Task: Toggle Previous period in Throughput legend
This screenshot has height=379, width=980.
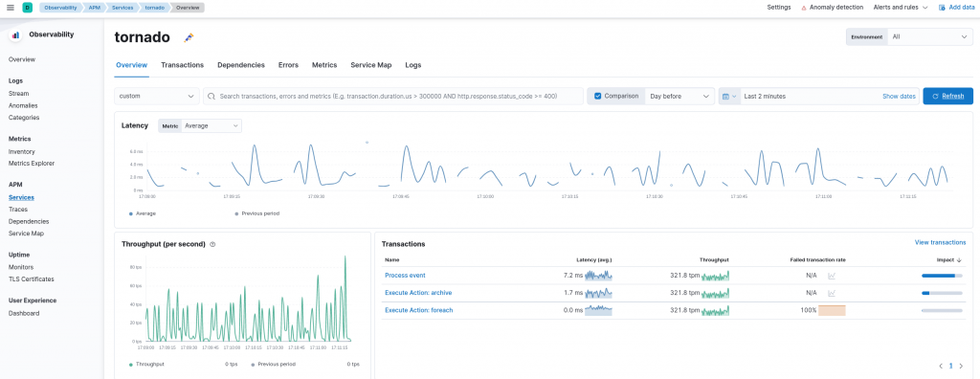Action: pos(273,364)
